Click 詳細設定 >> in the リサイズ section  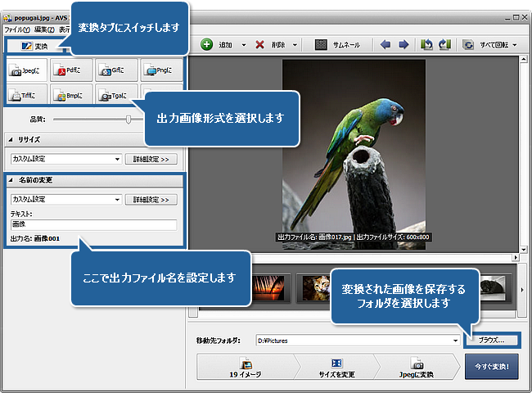pyautogui.click(x=151, y=159)
